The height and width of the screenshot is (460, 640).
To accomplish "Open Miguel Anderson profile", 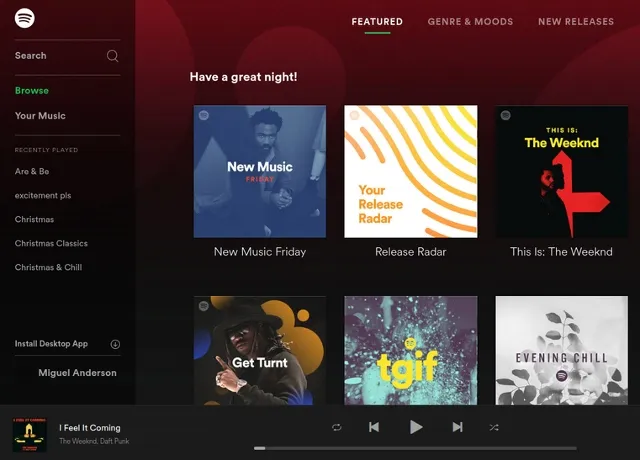I will (77, 373).
